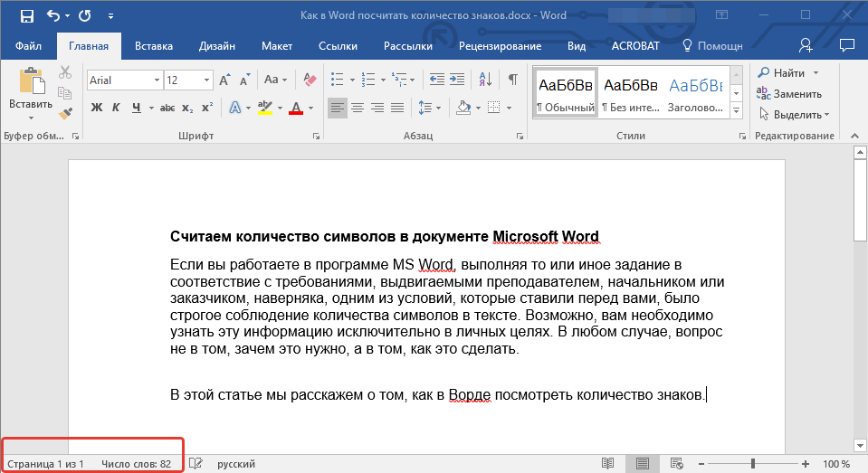The width and height of the screenshot is (868, 473).
Task: Click the Заменить button
Action: click(x=790, y=93)
